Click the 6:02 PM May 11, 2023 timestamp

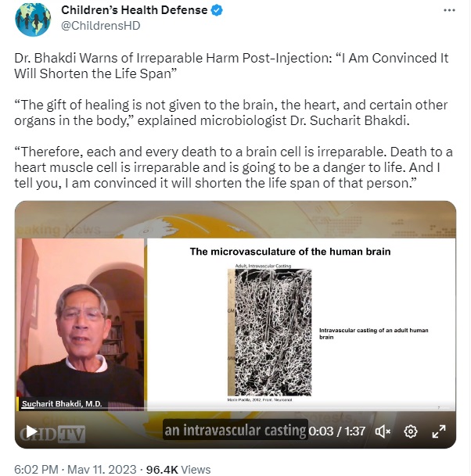pos(75,469)
